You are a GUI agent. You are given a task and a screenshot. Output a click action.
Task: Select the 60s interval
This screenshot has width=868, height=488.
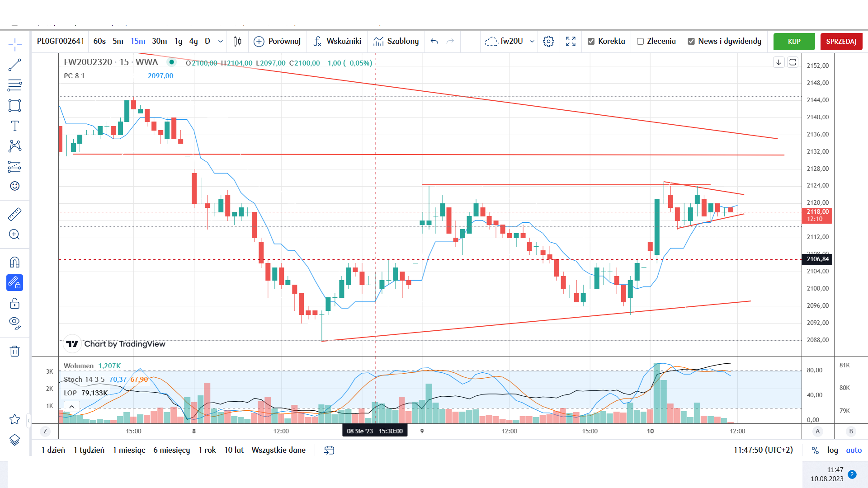(99, 41)
